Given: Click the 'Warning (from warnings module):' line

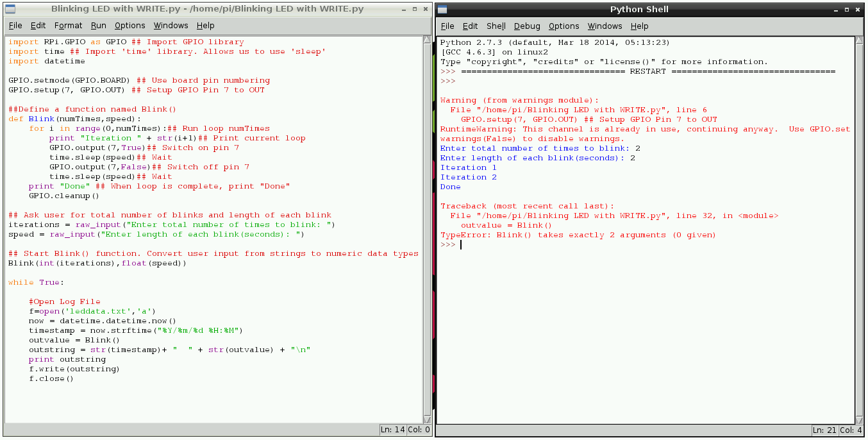Looking at the screenshot, I should [519, 100].
